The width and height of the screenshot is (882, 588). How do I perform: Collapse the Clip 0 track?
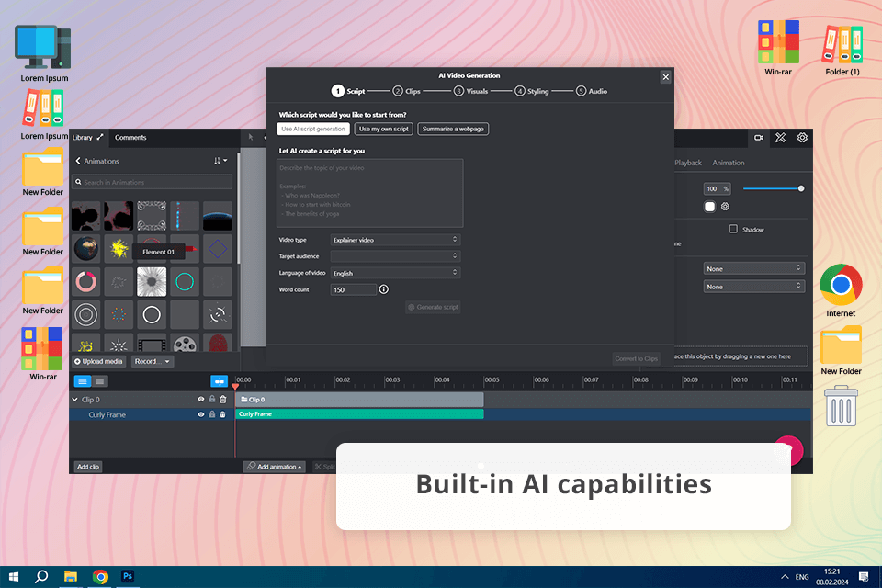click(74, 400)
